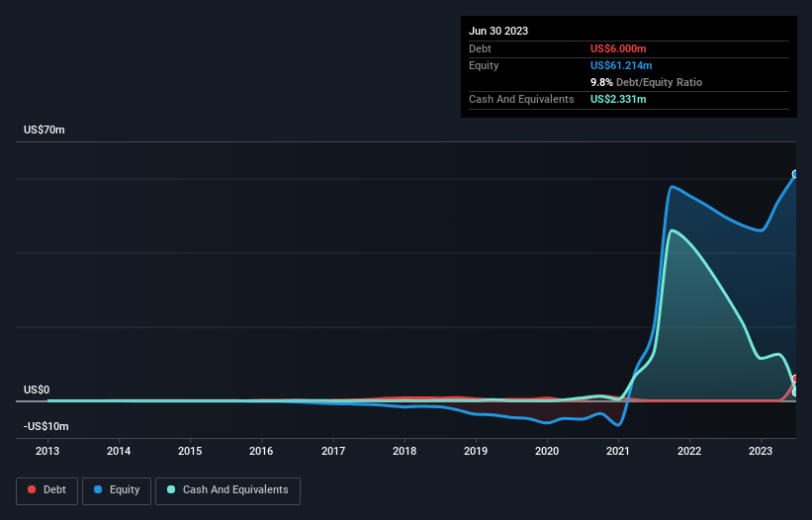The height and width of the screenshot is (520, 812).
Task: Click the US$70m y-axis label
Action: [x=45, y=130]
